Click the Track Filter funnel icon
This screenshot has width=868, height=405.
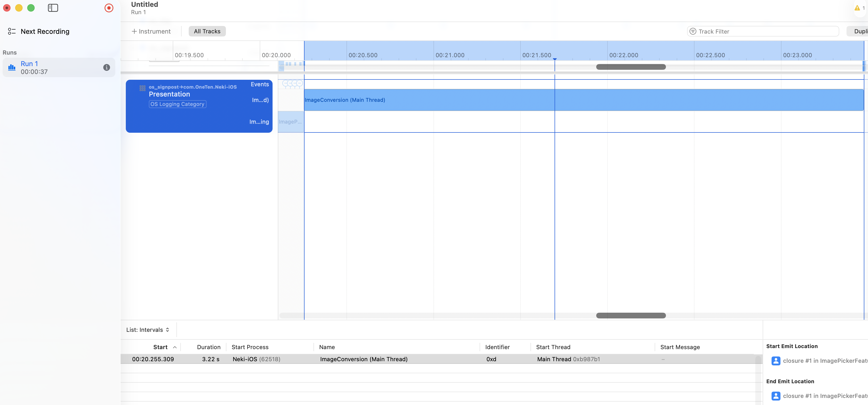(693, 31)
